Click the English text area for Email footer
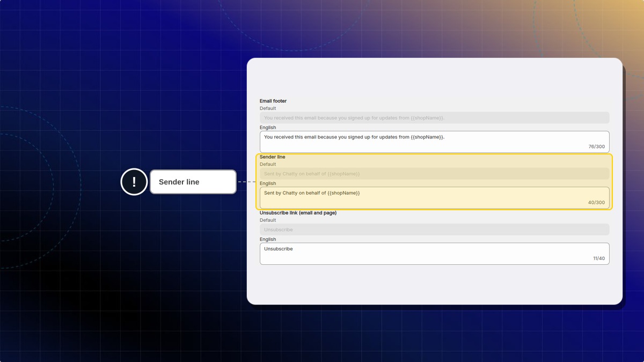The height and width of the screenshot is (362, 644). (434, 142)
